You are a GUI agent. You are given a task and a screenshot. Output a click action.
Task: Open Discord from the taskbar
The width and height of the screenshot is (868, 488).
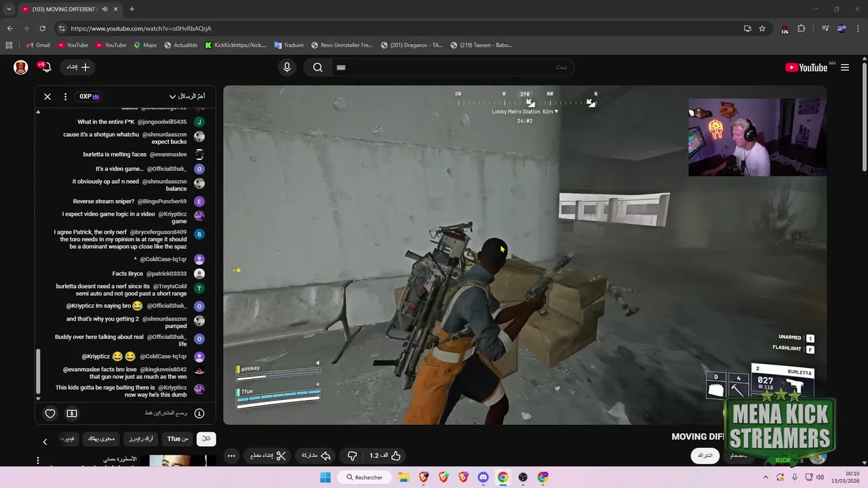(483, 477)
